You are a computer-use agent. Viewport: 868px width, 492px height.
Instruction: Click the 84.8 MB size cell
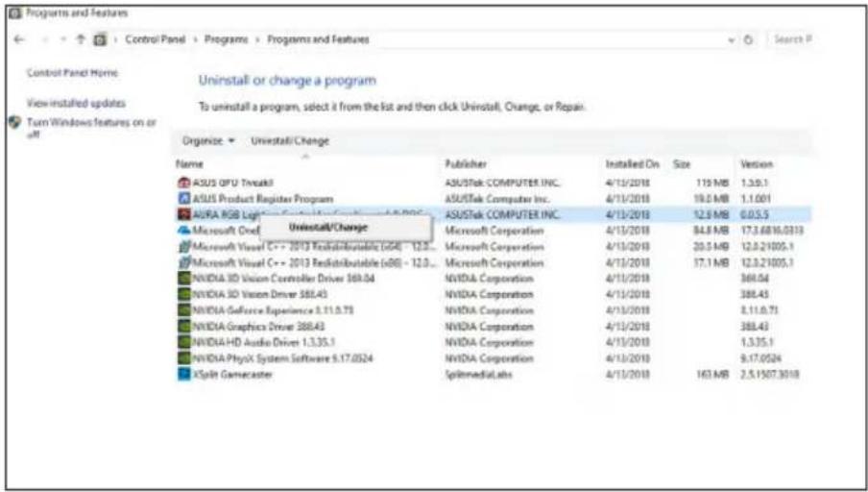coord(711,231)
